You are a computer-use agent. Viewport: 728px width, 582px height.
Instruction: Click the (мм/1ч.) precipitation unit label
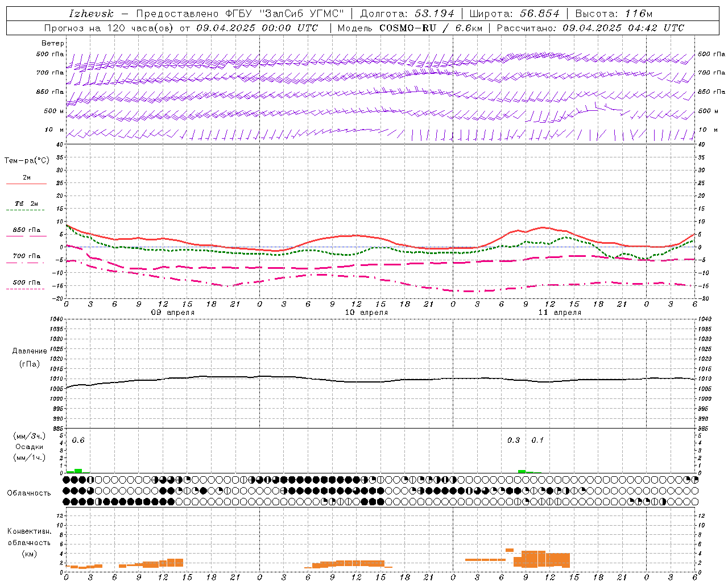tap(30, 457)
